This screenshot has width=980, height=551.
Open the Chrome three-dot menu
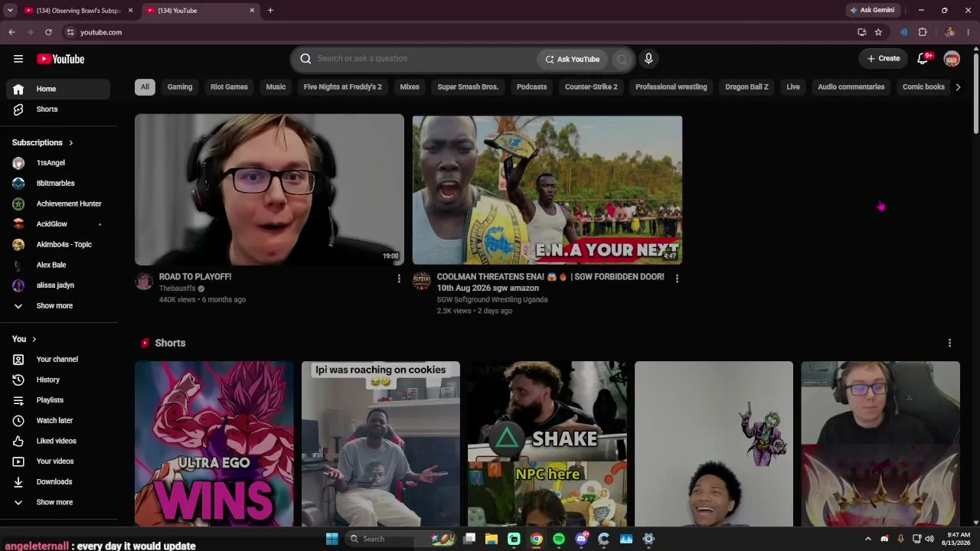pyautogui.click(x=969, y=32)
